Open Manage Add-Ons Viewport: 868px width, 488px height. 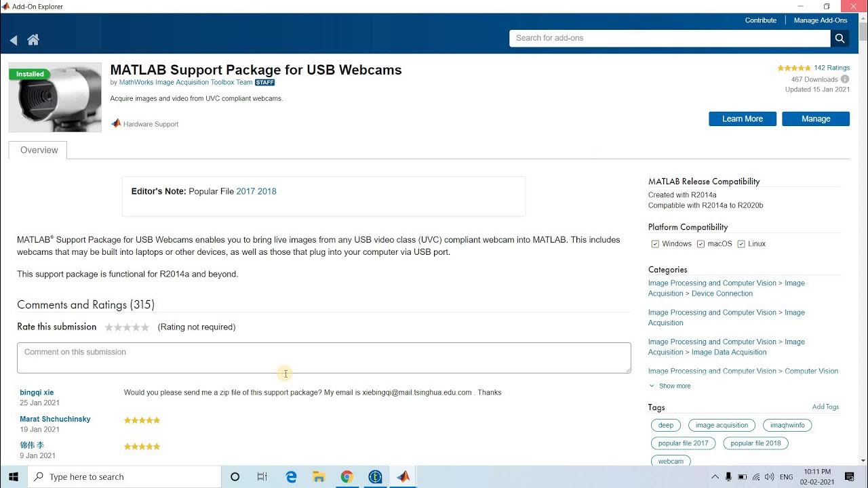[821, 20]
